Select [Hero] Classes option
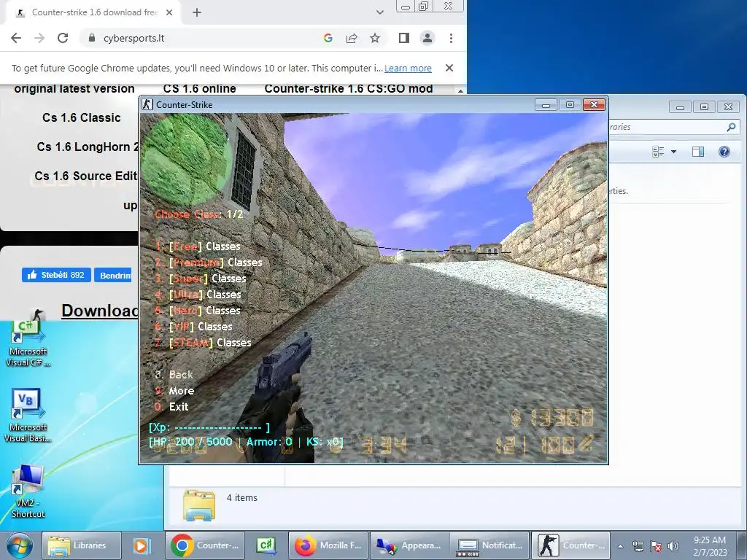The height and width of the screenshot is (560, 747). pos(198,311)
